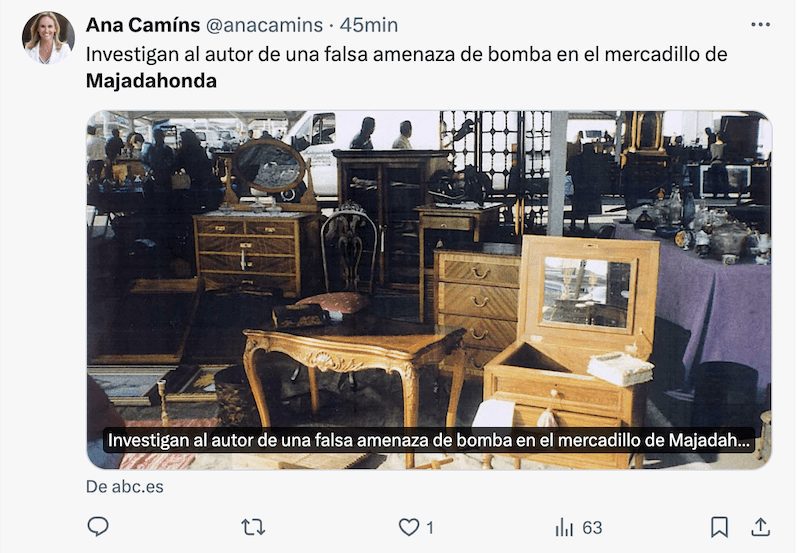
Task: Click the oval mirror in the photo
Action: pos(269,166)
